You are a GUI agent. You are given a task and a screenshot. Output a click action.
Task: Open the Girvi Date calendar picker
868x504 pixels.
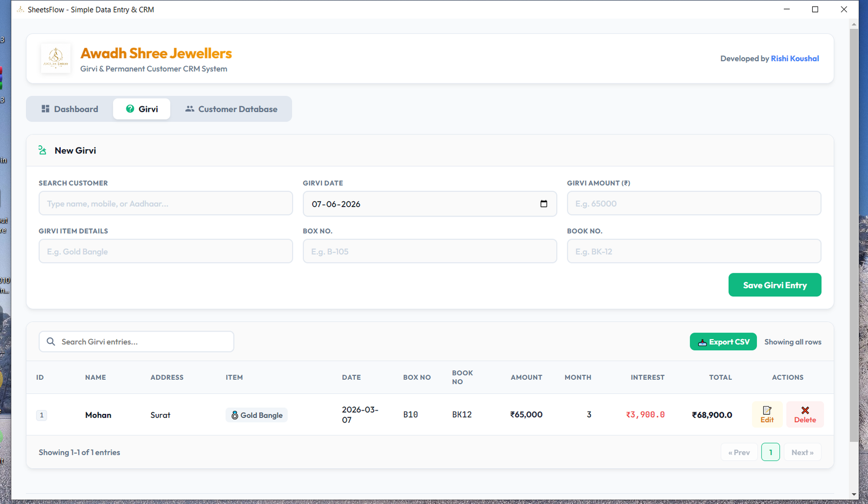pyautogui.click(x=544, y=204)
